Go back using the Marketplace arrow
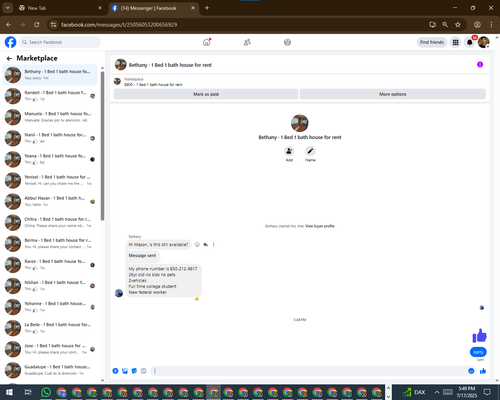 pos(9,58)
